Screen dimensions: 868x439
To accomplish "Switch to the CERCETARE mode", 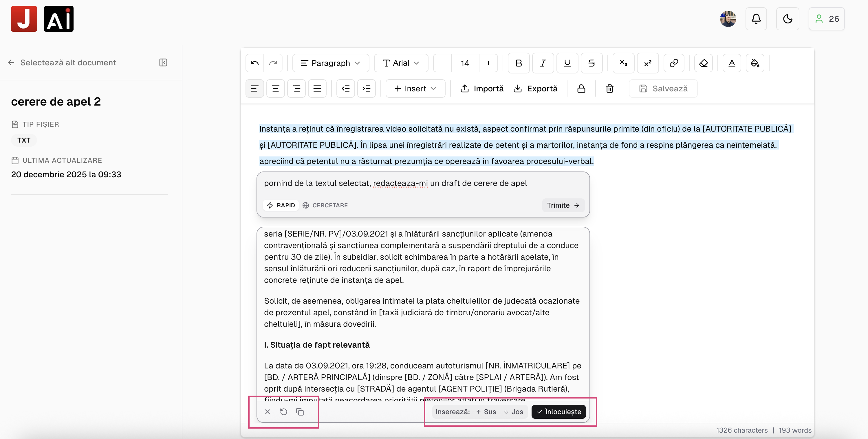I will click(325, 205).
